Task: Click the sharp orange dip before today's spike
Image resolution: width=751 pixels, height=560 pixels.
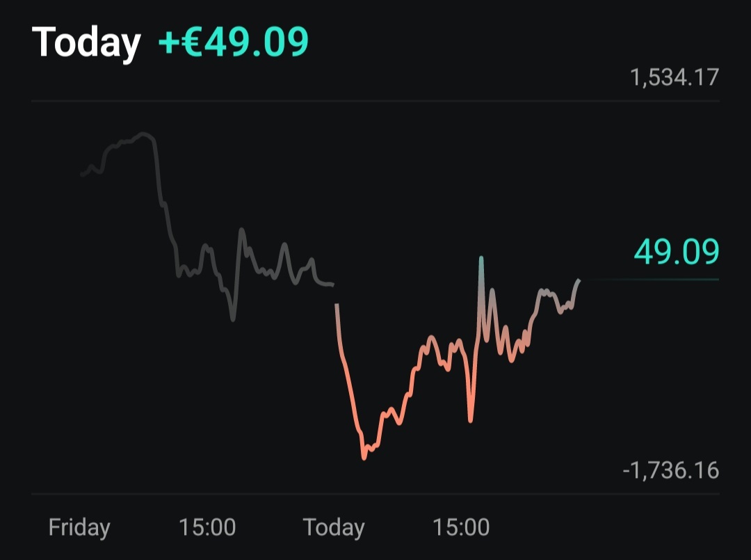Action: coord(471,420)
